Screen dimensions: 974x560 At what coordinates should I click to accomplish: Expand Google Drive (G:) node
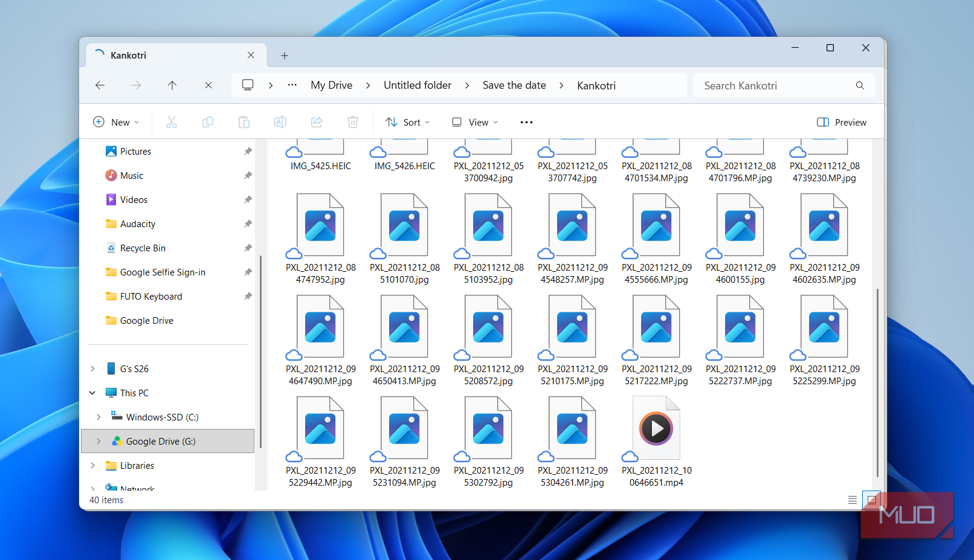[x=98, y=441]
